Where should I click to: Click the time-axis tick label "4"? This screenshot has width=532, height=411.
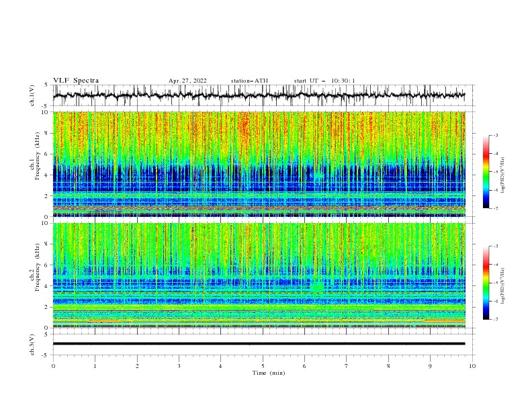click(220, 366)
